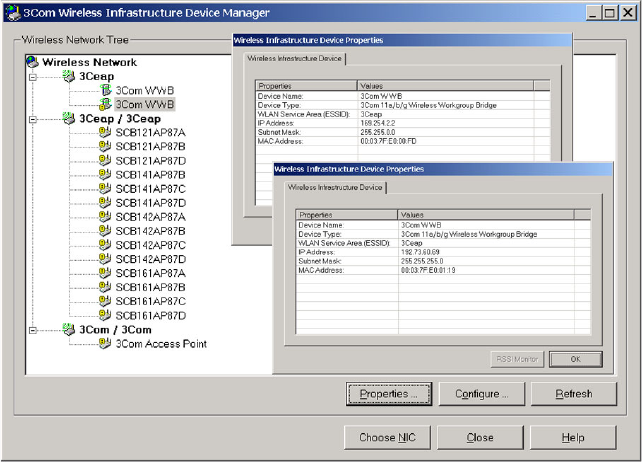Click the SCB161AP87A access point icon
This screenshot has height=462, width=642.
[105, 273]
